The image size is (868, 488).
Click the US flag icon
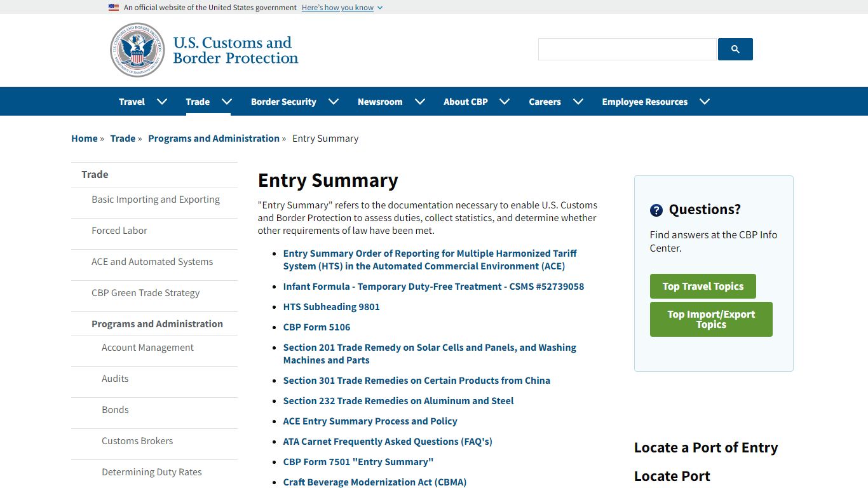pos(114,8)
